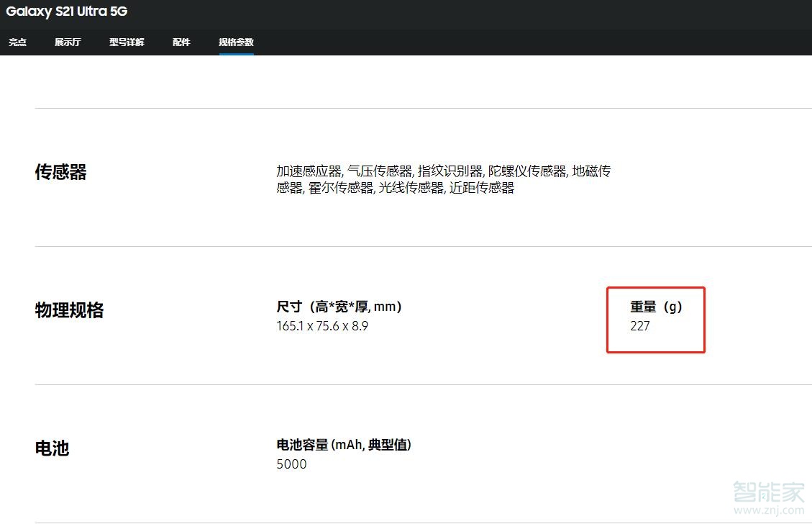
Task: Click 指纹识别器 in the sensor list
Action: pos(450,171)
